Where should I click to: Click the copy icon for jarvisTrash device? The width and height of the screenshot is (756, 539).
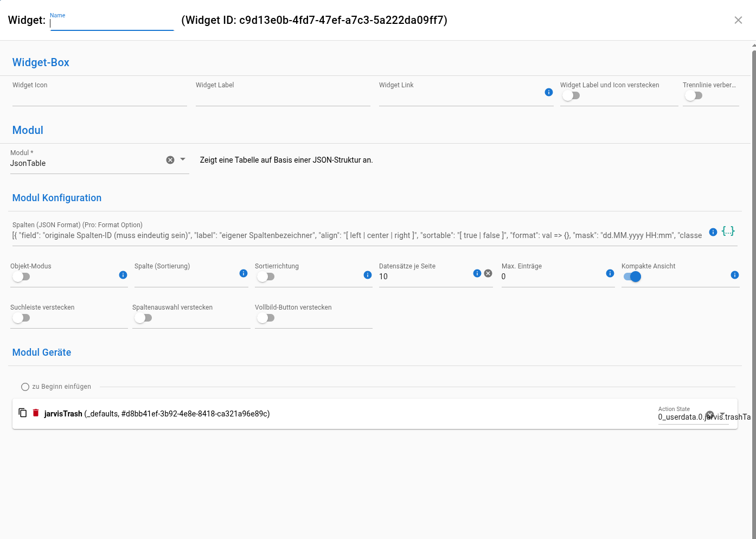coord(23,413)
